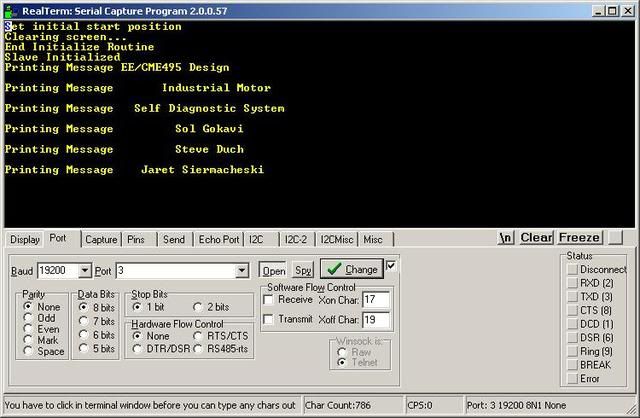
Task: Expand the Port number dropdown
Action: point(242,270)
